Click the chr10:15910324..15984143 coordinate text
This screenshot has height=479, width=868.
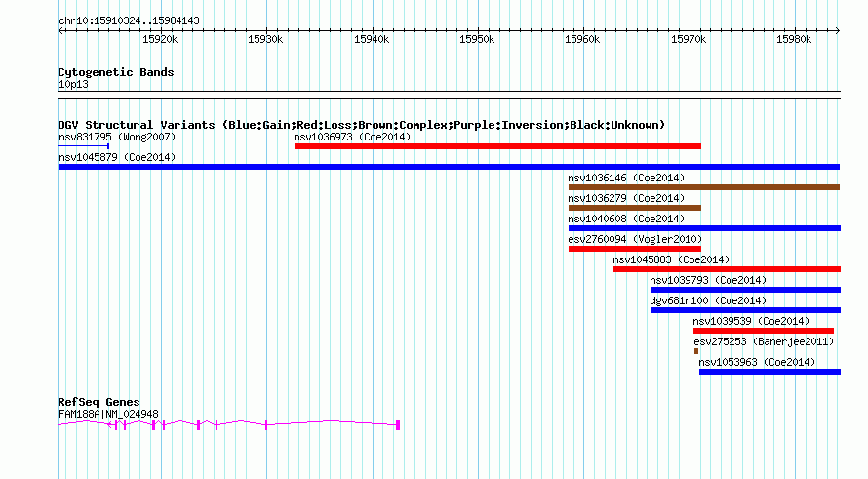tap(129, 21)
